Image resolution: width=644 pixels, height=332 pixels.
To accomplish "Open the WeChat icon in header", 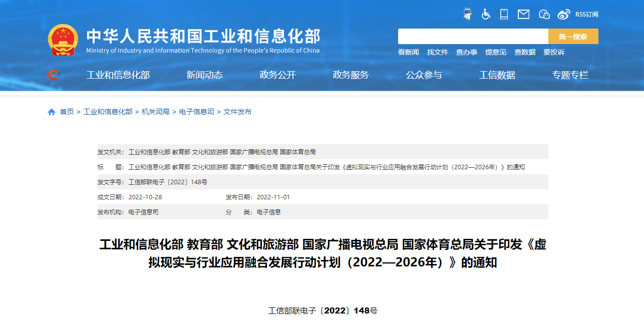I will click(544, 15).
